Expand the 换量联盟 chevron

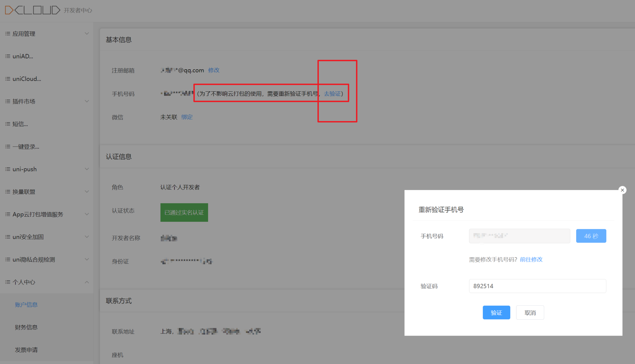87,192
